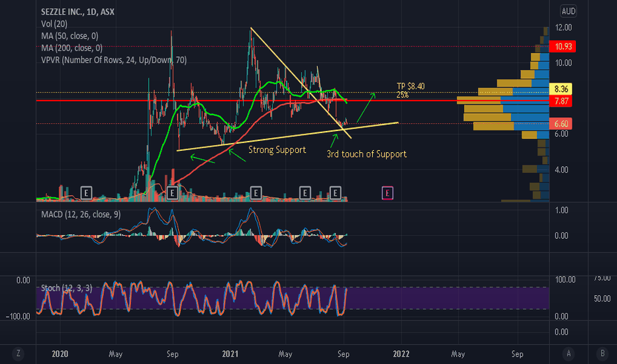The width and height of the screenshot is (617, 364).
Task: Click the Z timezone button
Action: [x=18, y=354]
